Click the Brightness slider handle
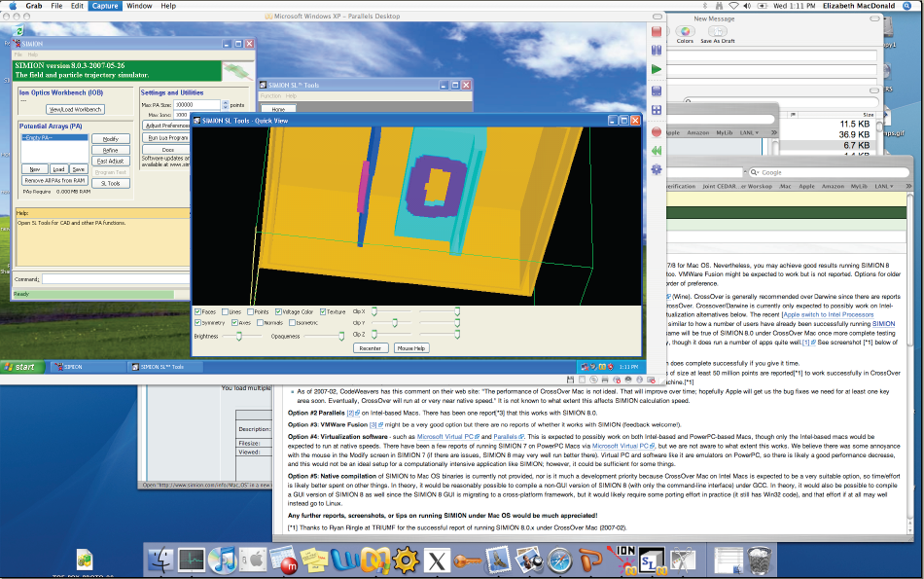This screenshot has width=924, height=579. pos(238,336)
